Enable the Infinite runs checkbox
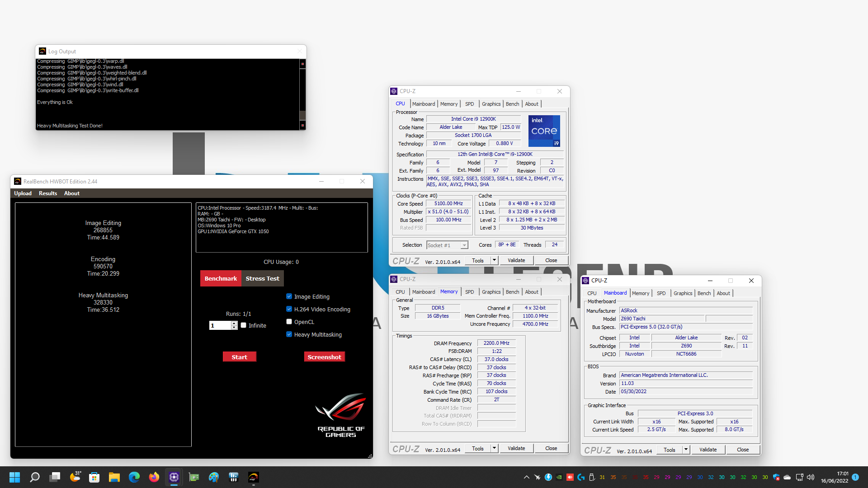 click(x=243, y=325)
